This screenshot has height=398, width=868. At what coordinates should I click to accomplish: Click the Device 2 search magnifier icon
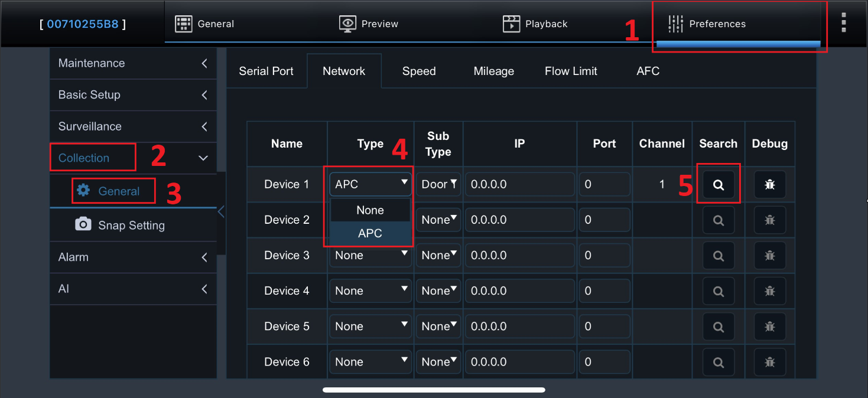coord(718,220)
